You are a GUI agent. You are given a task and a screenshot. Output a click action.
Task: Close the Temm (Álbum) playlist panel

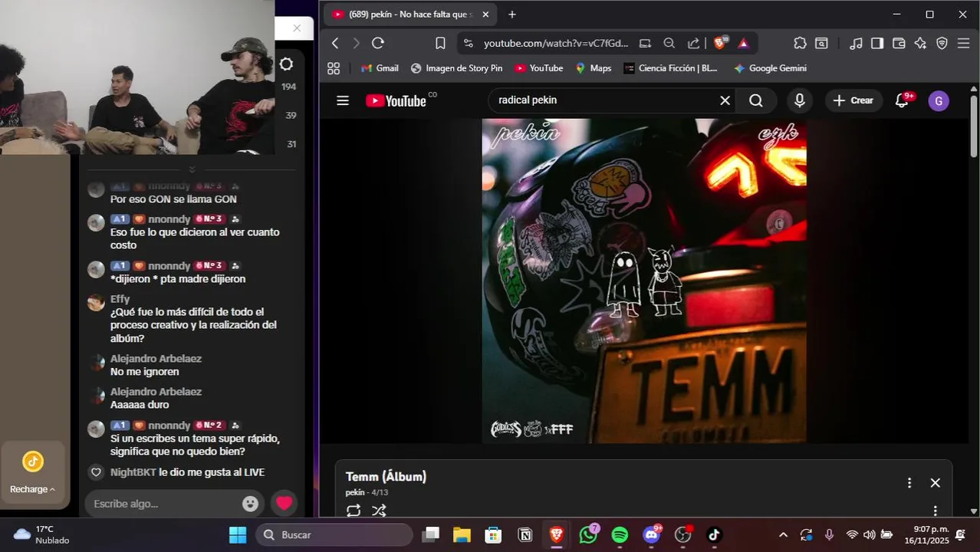pos(936,483)
